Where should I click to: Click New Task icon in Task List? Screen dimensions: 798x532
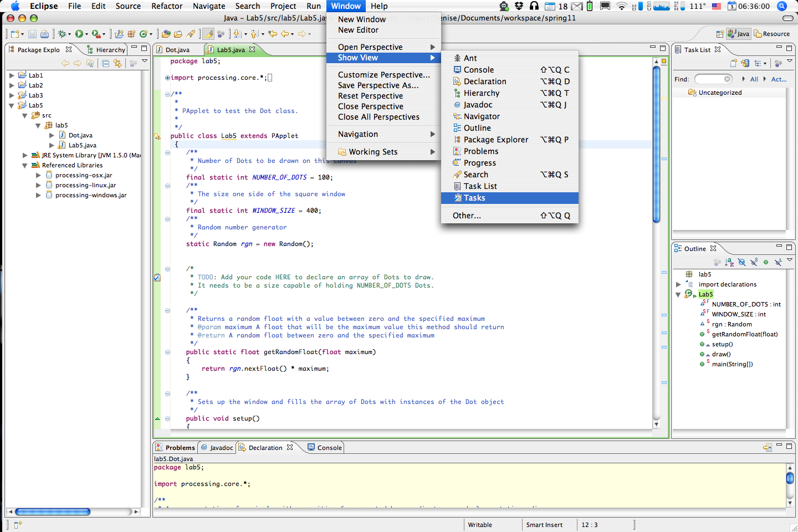734,63
